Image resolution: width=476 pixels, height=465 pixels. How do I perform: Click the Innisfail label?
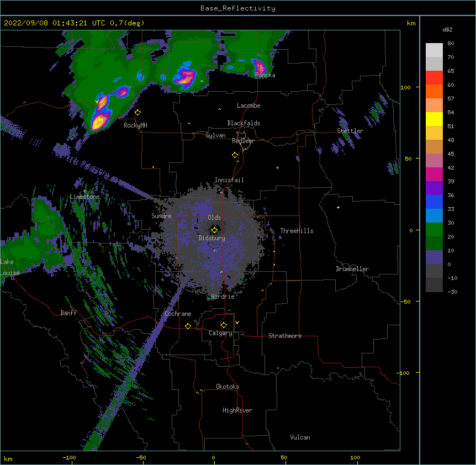pos(229,180)
